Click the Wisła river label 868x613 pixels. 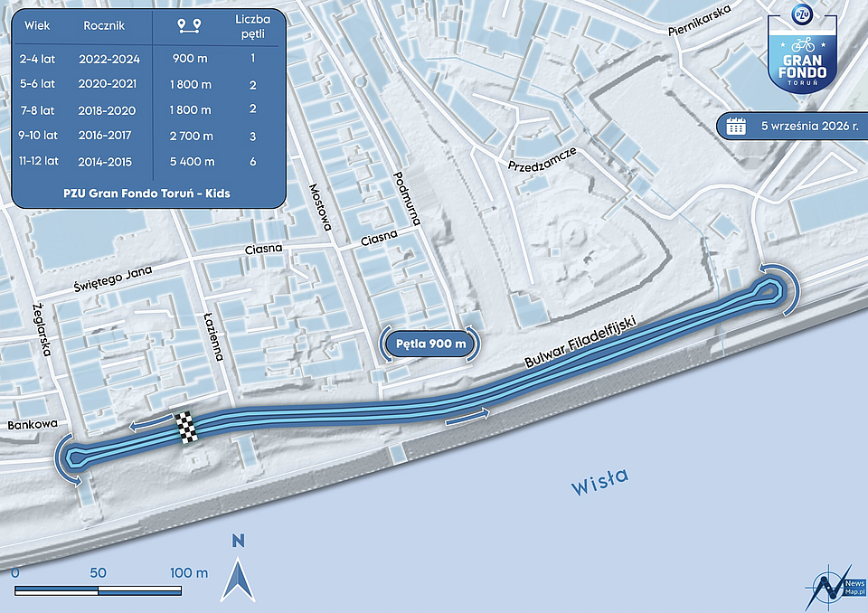coord(599,481)
